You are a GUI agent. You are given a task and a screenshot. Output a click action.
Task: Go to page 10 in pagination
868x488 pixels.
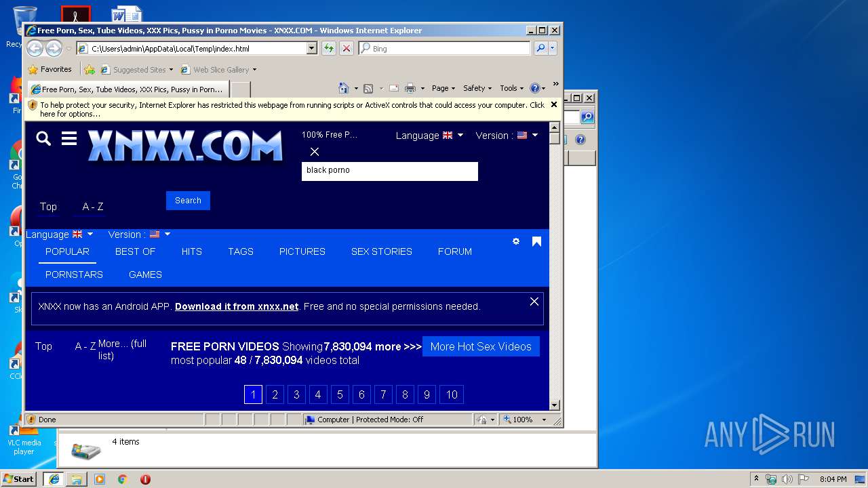(452, 394)
